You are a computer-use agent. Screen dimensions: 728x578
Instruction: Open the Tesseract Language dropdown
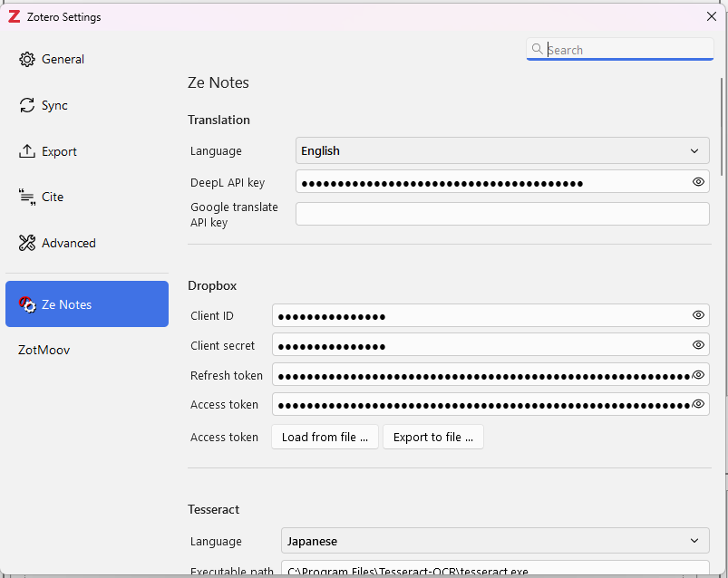point(495,541)
